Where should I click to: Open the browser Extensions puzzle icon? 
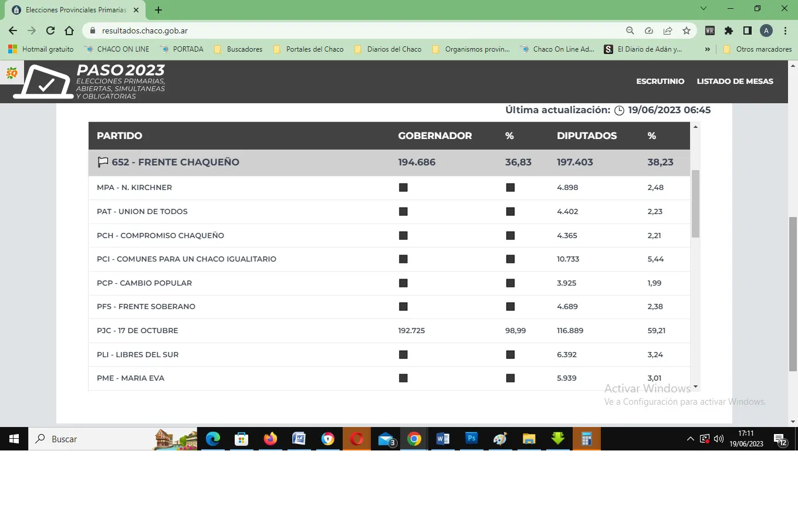[x=728, y=31]
